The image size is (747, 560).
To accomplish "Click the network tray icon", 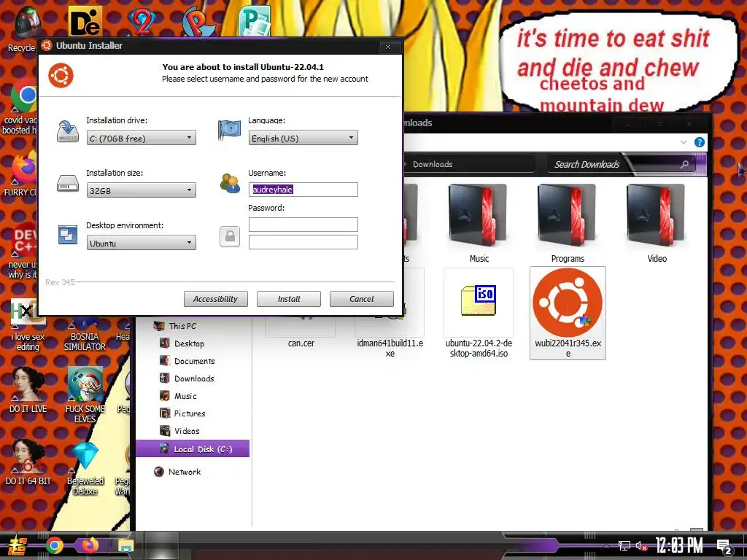I will pyautogui.click(x=624, y=545).
